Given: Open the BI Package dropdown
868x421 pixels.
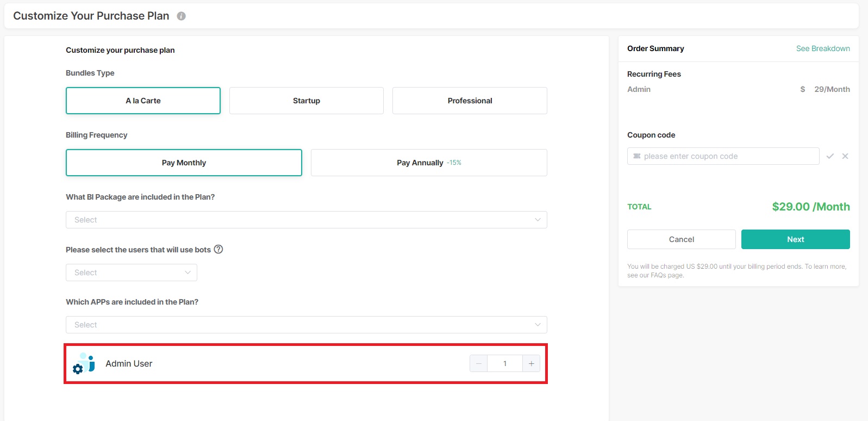Looking at the screenshot, I should coord(306,220).
